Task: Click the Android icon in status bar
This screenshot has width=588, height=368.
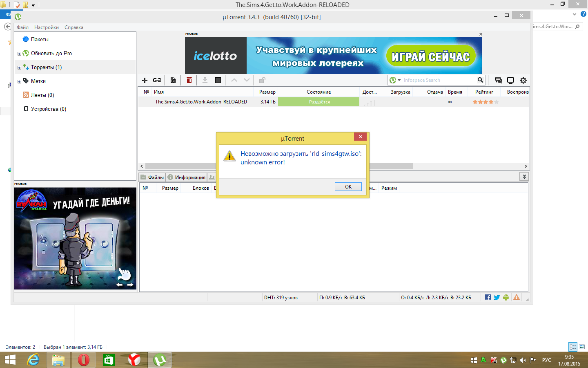Action: [506, 297]
